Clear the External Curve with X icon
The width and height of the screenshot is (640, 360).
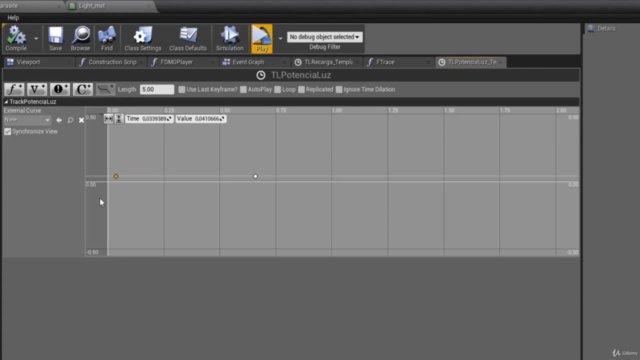81,120
